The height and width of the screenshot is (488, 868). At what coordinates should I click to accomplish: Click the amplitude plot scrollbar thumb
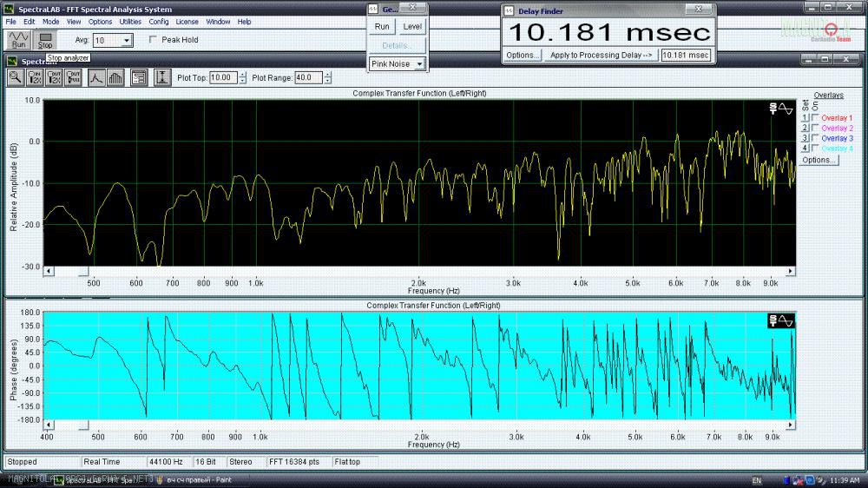(x=83, y=272)
